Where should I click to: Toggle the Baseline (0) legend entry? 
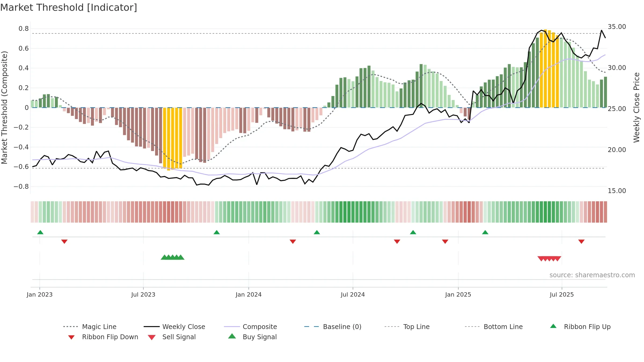[x=333, y=327]
